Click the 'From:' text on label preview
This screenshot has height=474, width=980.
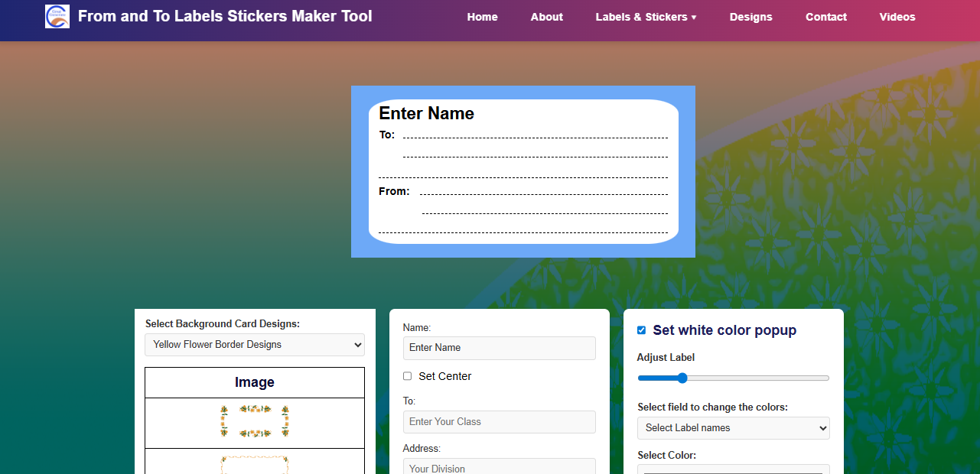(394, 191)
